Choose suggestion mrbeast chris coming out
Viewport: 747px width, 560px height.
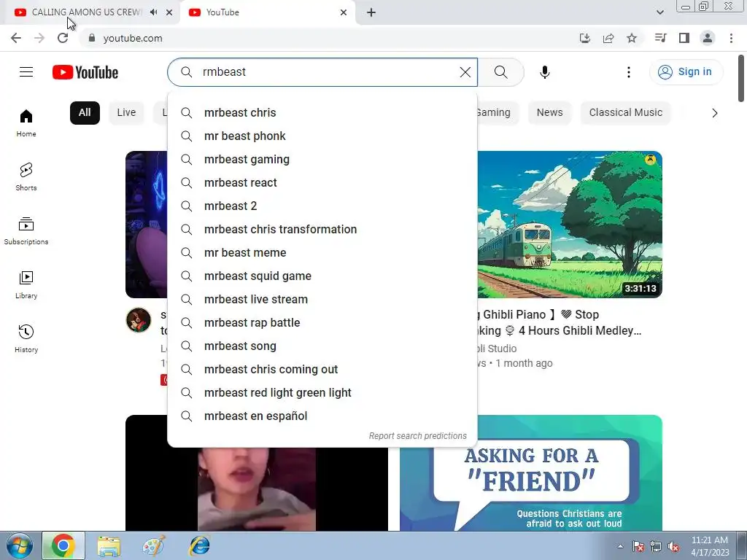(x=322, y=370)
